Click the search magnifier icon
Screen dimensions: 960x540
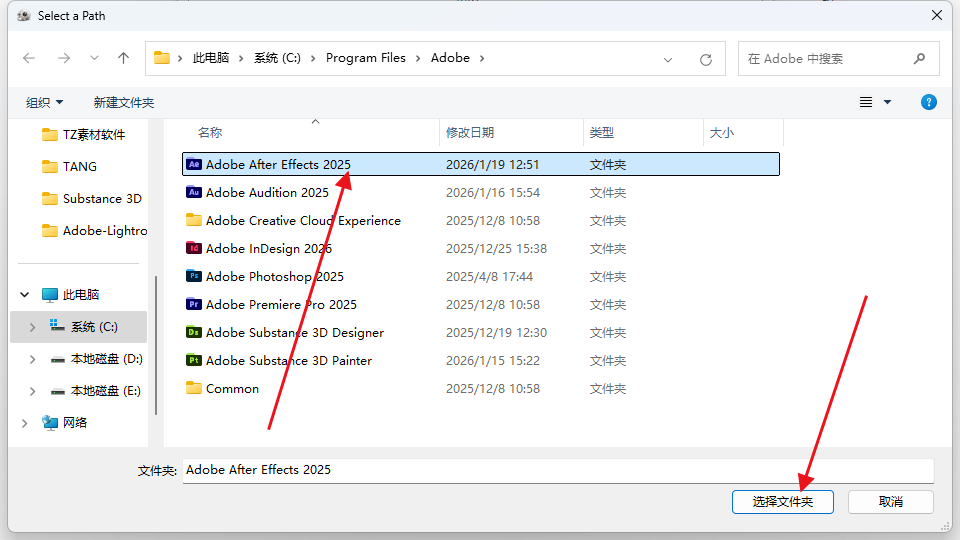pyautogui.click(x=919, y=59)
